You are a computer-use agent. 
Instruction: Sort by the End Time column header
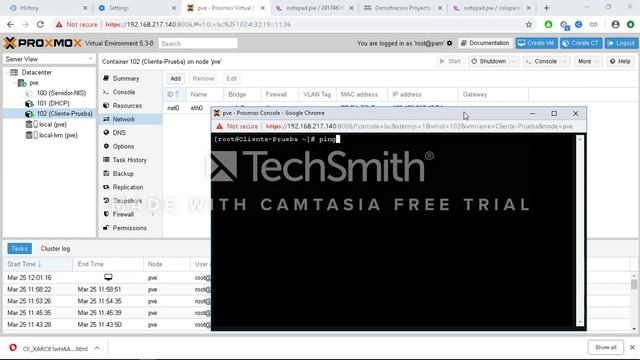click(x=108, y=264)
